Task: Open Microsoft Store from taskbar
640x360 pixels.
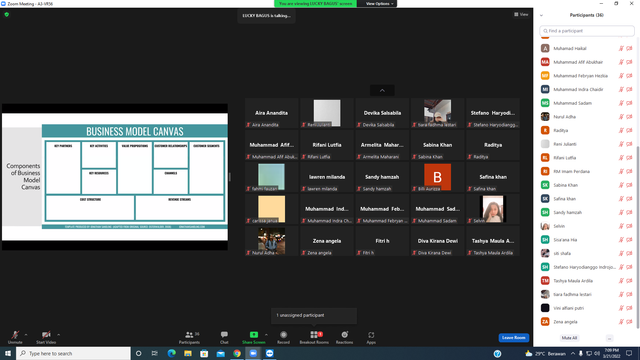Action: point(204,353)
